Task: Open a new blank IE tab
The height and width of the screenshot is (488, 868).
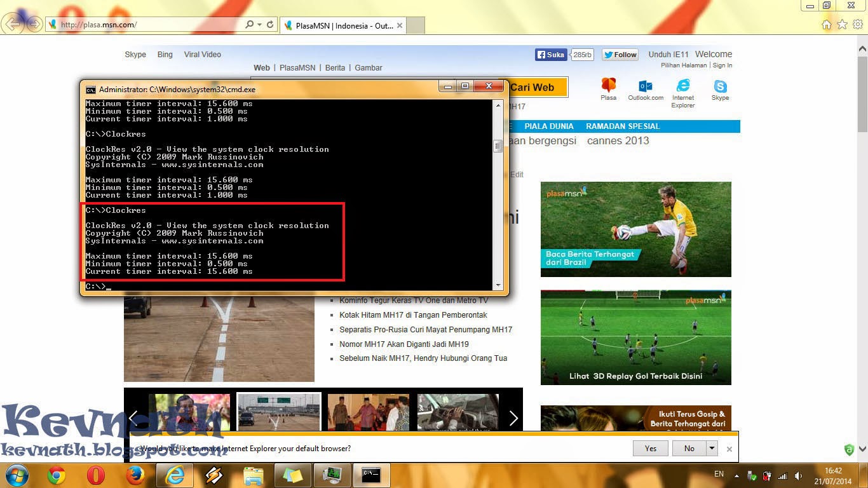Action: (x=415, y=26)
